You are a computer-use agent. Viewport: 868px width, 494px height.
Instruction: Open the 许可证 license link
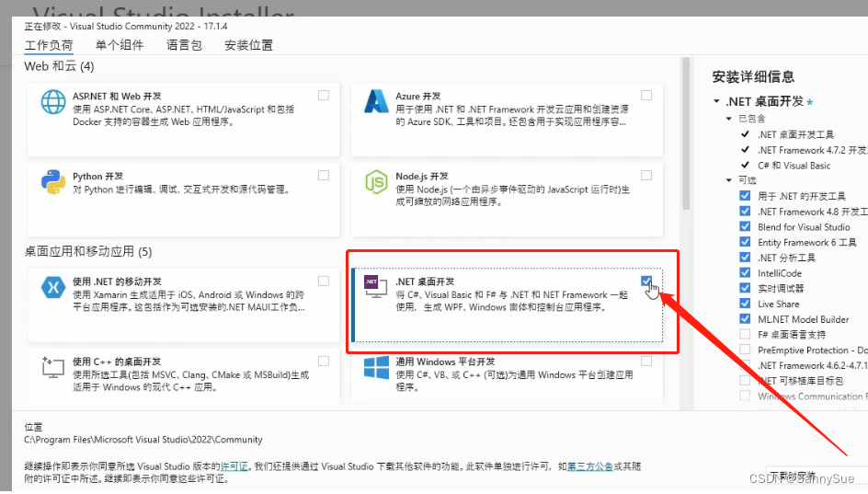click(234, 466)
